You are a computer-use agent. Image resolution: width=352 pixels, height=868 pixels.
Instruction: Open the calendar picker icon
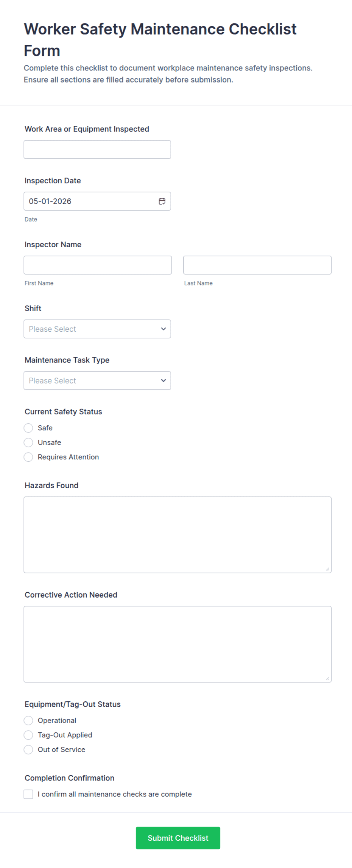coord(162,201)
